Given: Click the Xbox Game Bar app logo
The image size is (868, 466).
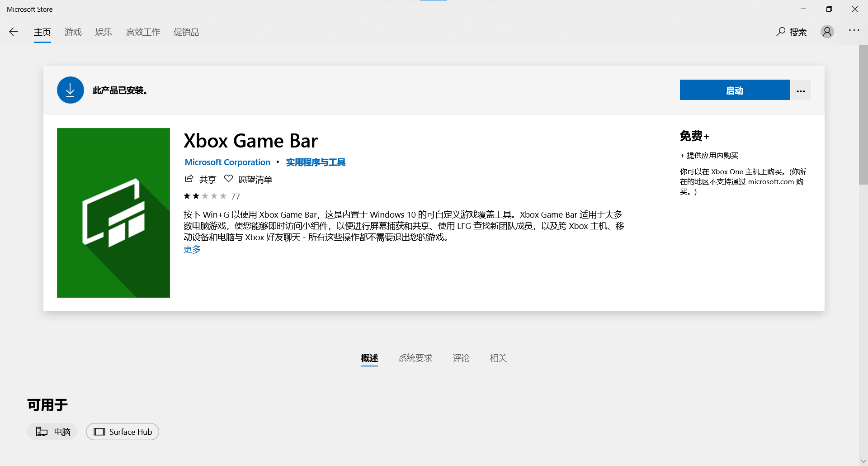Looking at the screenshot, I should [113, 213].
